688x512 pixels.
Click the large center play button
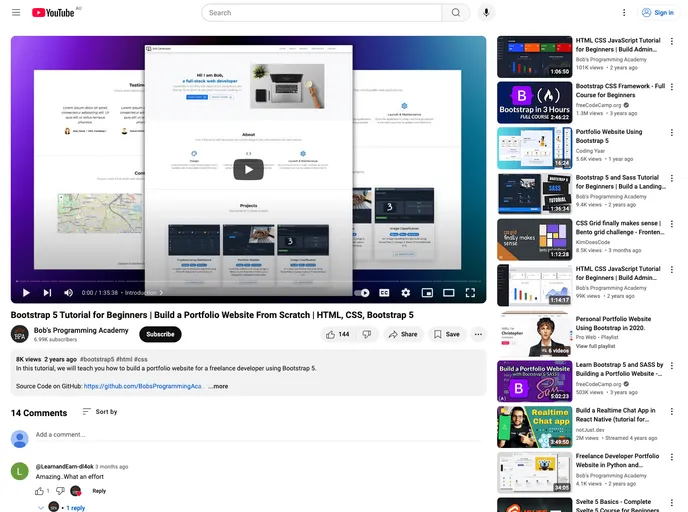pos(248,169)
